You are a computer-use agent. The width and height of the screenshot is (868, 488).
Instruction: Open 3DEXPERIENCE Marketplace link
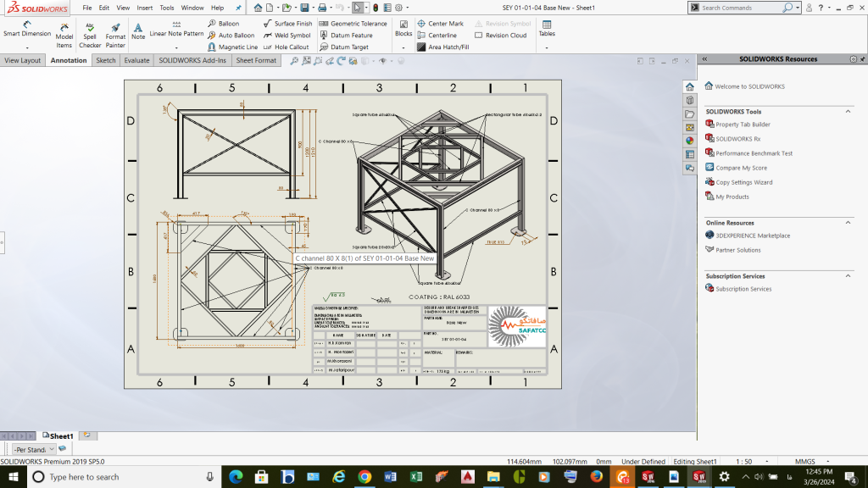coord(752,236)
